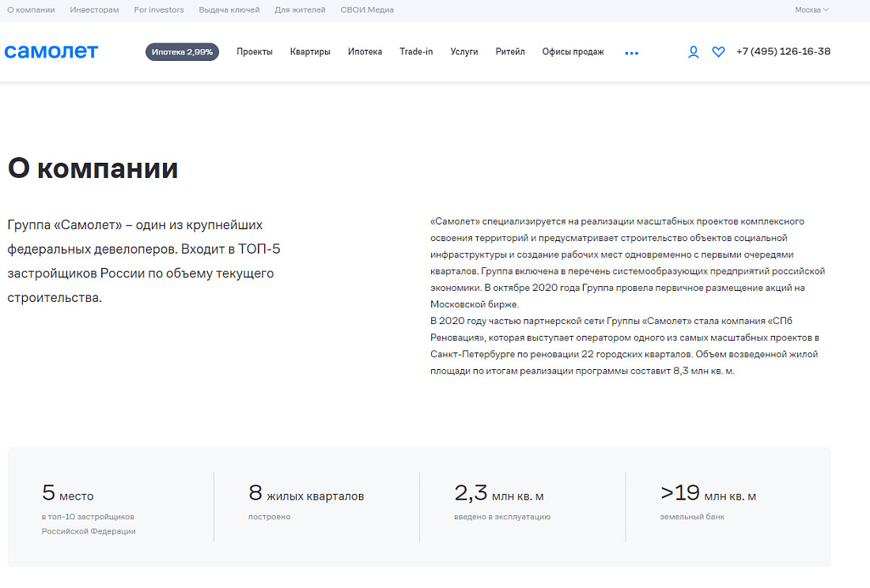Select the paragraph about «СПб Реновация»
The height and width of the screenshot is (588, 870).
tap(624, 346)
